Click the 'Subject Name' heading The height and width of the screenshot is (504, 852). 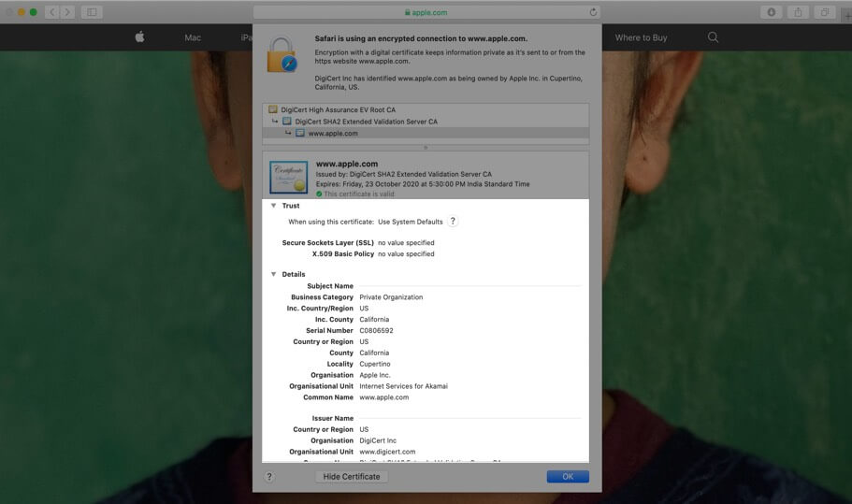point(330,286)
